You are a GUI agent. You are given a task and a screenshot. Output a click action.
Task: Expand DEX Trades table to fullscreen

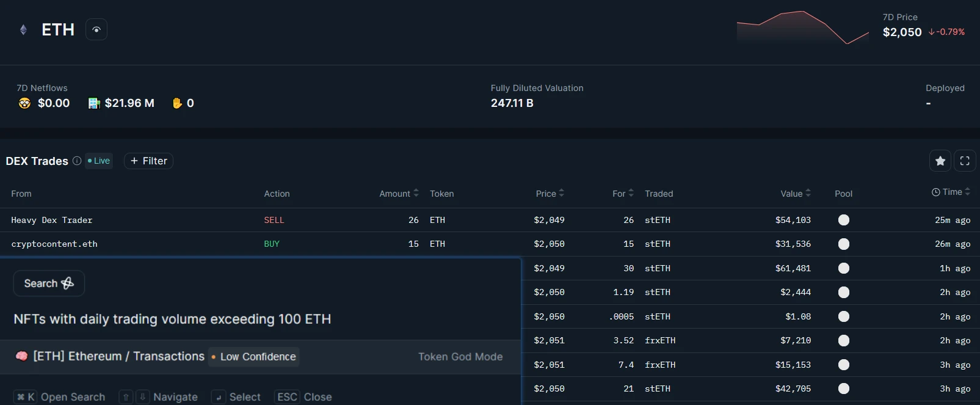pyautogui.click(x=965, y=161)
